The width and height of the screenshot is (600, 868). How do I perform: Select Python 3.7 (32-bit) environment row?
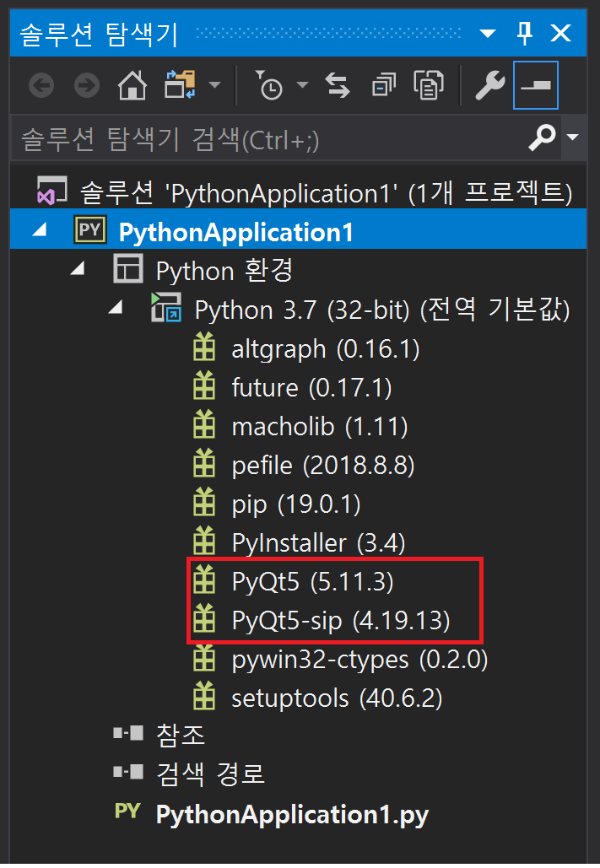point(381,310)
